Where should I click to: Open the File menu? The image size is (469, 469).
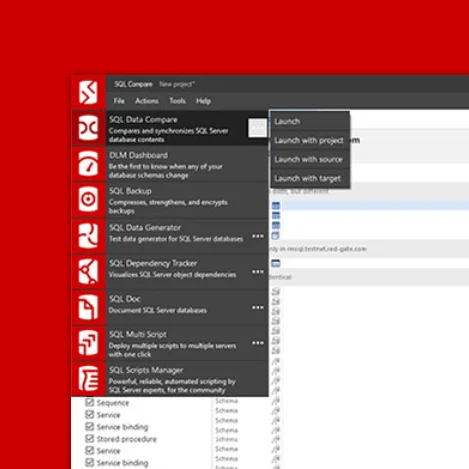(119, 101)
